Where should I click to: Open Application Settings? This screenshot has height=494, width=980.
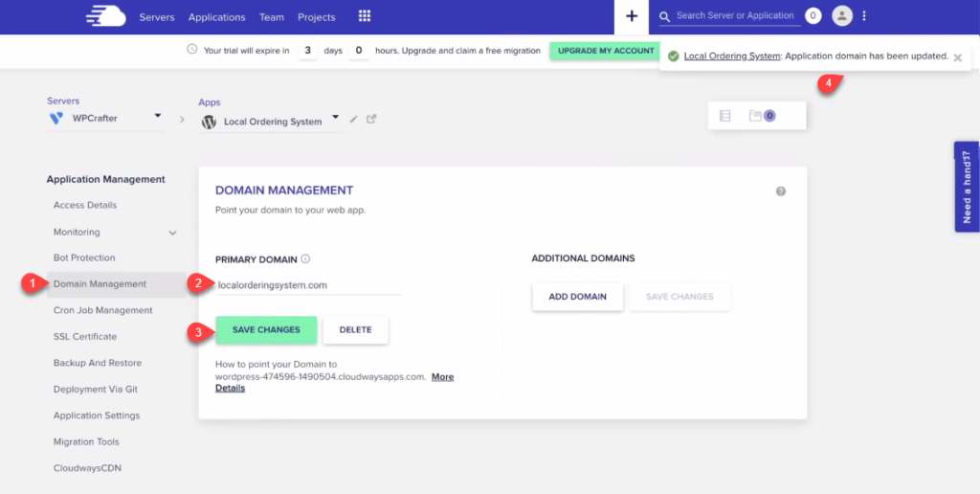[97, 415]
